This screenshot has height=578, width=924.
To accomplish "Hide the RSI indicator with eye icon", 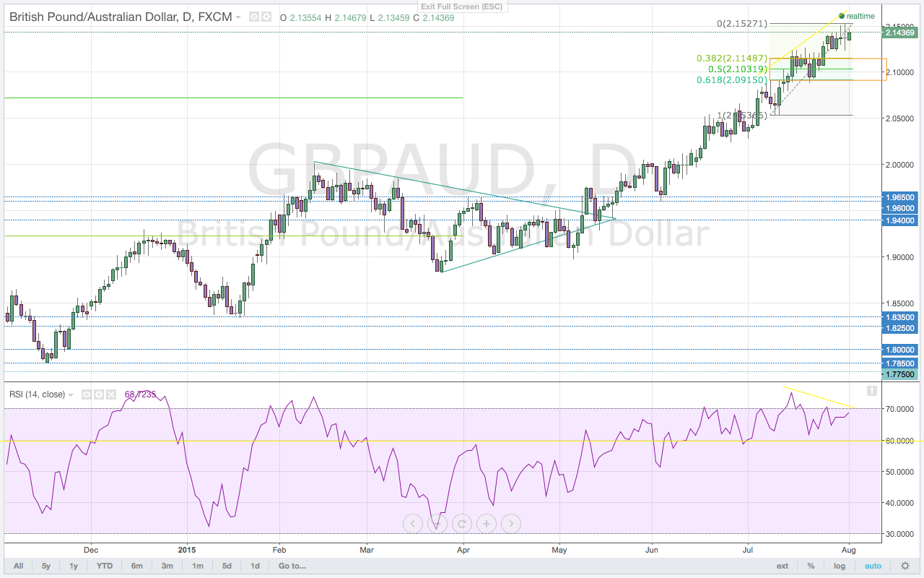I will pos(86,394).
